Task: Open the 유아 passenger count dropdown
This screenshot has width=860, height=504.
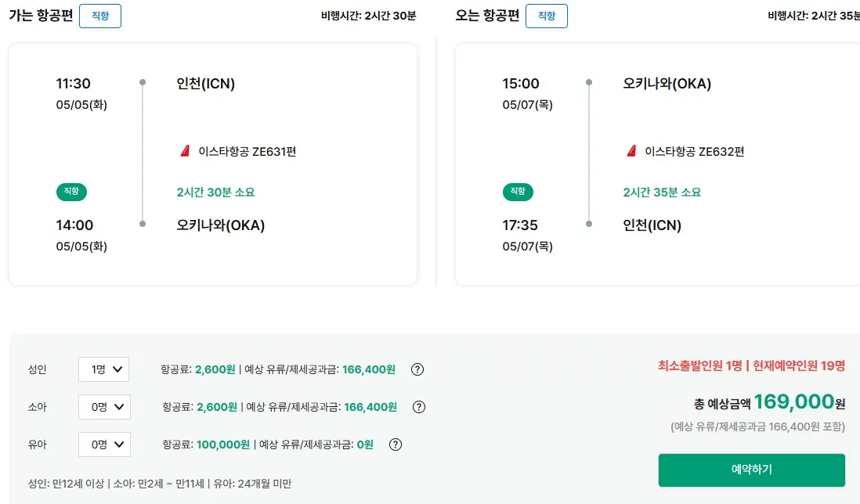Action: click(x=103, y=444)
